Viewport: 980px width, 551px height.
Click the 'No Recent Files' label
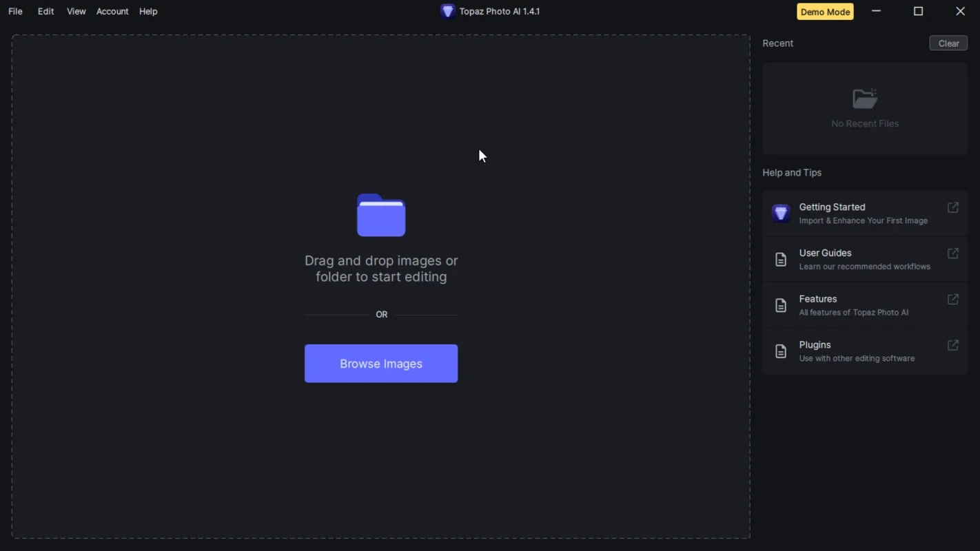pos(865,124)
